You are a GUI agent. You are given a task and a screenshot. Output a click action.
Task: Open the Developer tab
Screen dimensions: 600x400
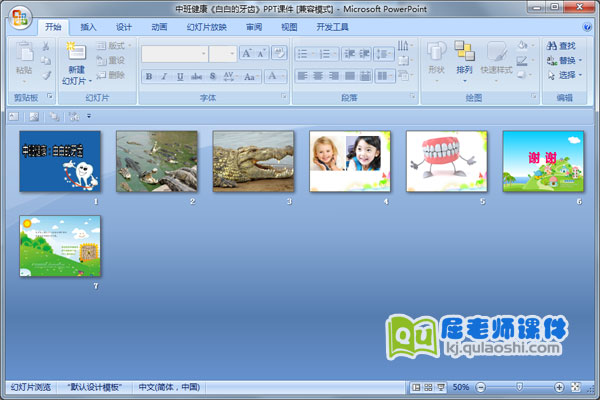tap(332, 27)
